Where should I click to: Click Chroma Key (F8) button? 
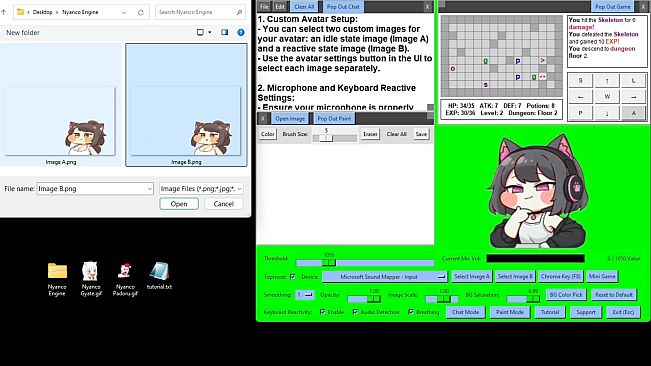click(560, 276)
